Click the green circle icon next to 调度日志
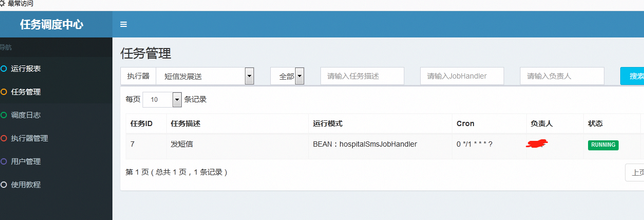Image resolution: width=644 pixels, height=220 pixels. pyautogui.click(x=4, y=115)
